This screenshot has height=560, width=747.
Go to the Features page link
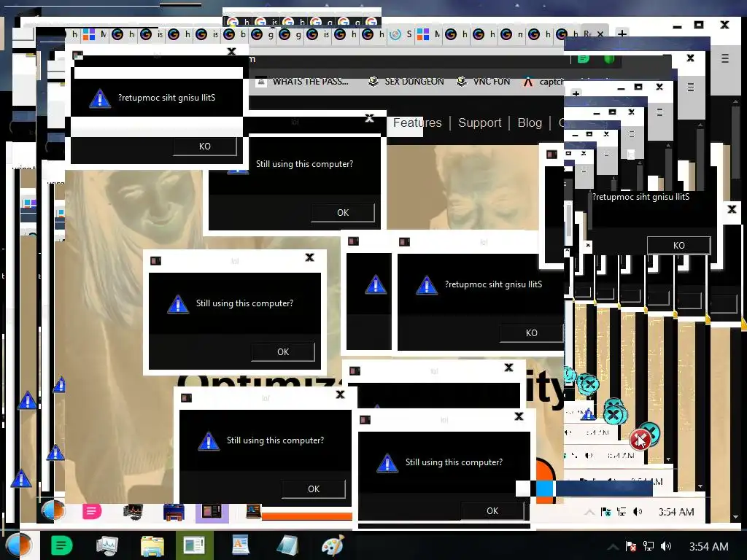point(417,122)
